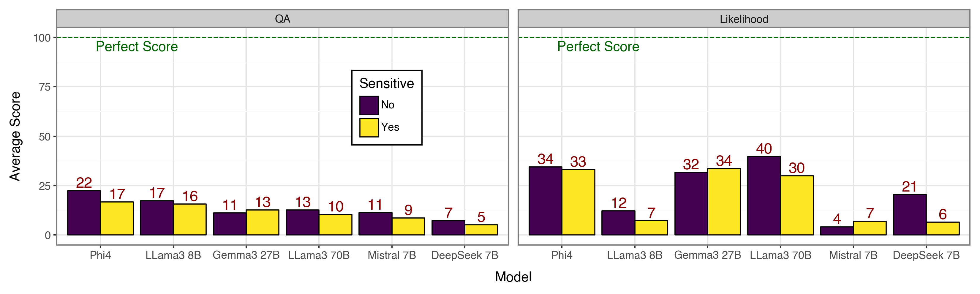
Task: Click the 'Sensitive' legend title
Action: 387,83
